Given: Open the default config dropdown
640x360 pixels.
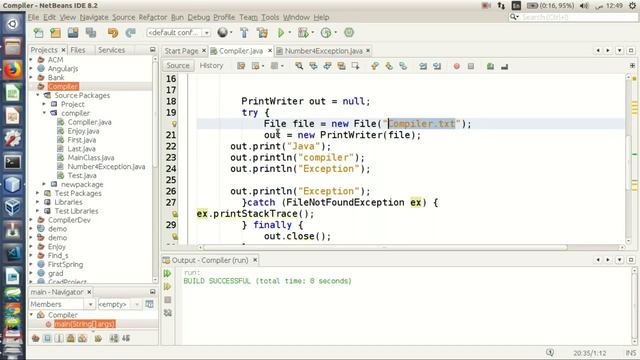Looking at the screenshot, I should tap(178, 32).
